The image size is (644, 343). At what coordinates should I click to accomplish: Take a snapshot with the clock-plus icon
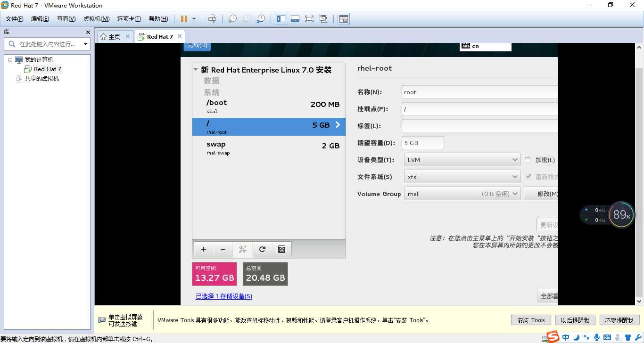coord(232,19)
